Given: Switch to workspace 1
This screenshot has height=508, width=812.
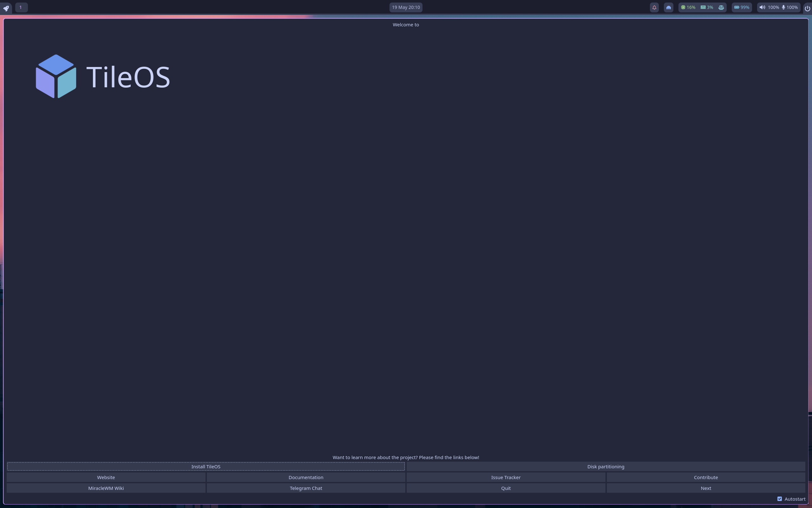Looking at the screenshot, I should (x=21, y=7).
